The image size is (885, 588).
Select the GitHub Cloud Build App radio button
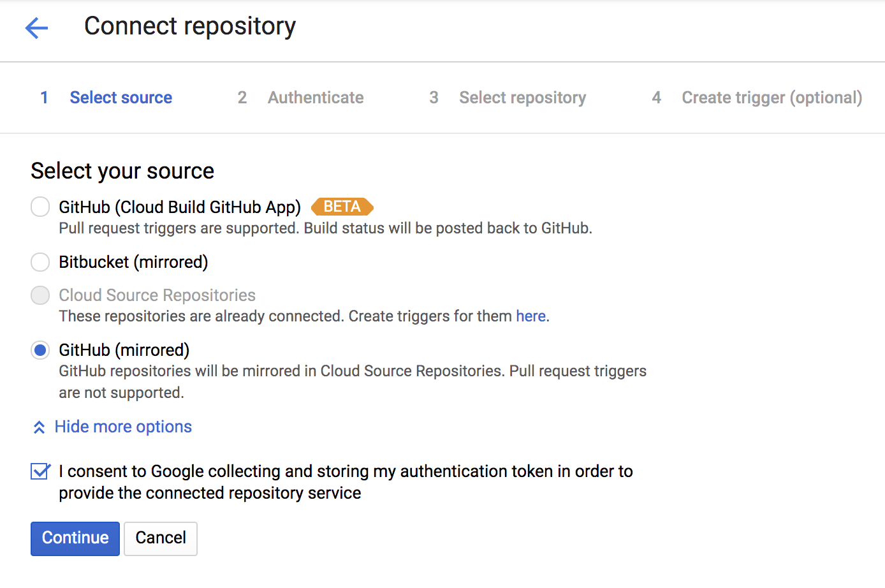pos(40,207)
